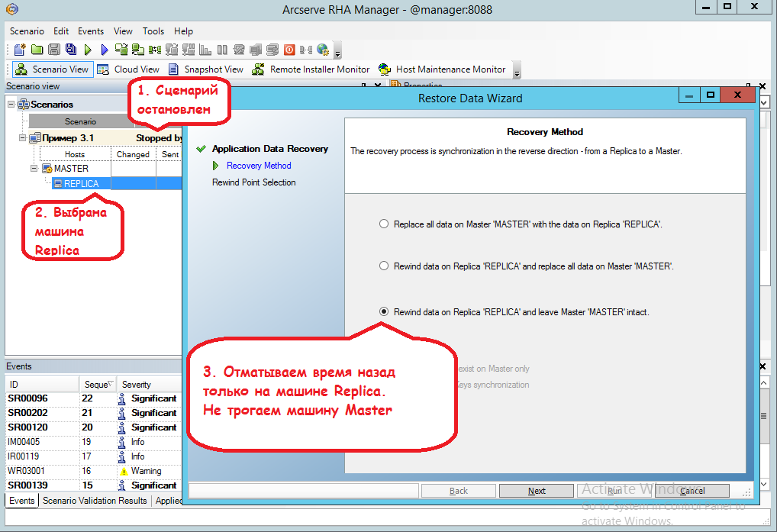Select the REPLICA host in the tree

tap(81, 184)
